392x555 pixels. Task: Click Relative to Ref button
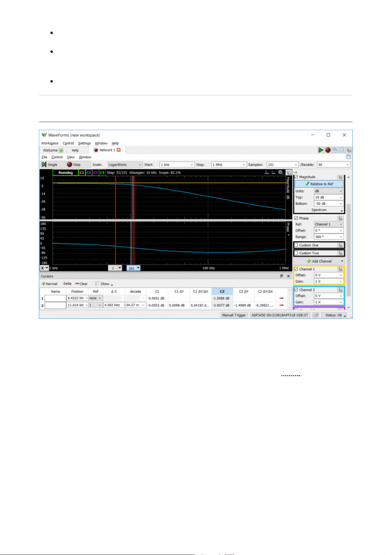click(319, 184)
